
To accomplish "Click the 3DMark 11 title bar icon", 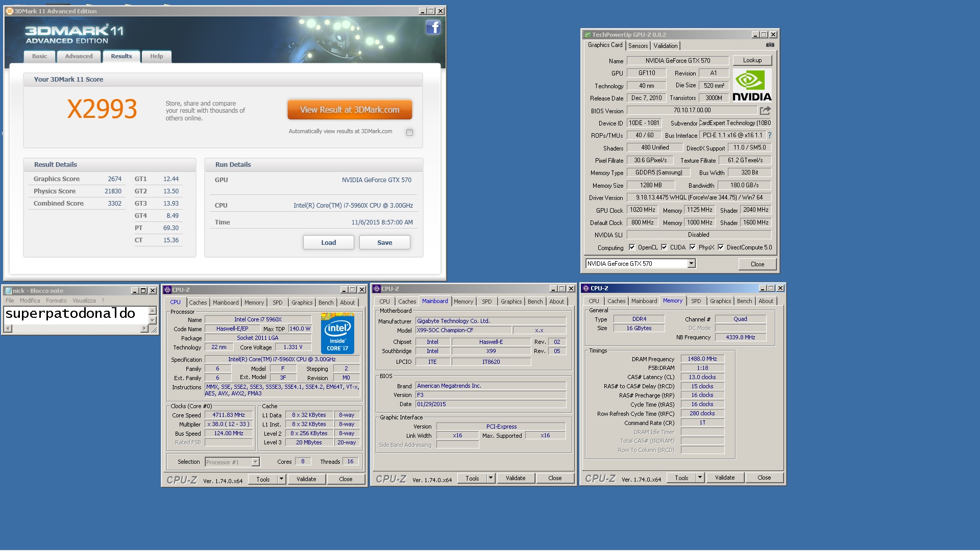I will [9, 11].
